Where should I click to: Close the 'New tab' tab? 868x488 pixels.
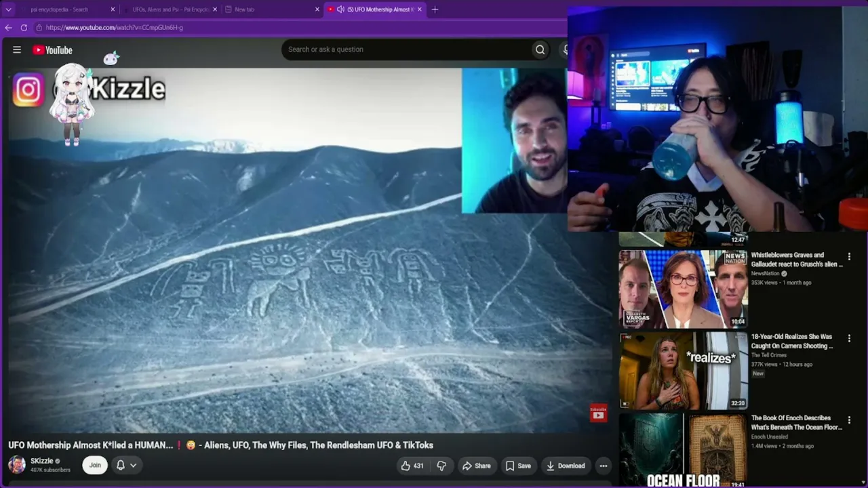[317, 9]
